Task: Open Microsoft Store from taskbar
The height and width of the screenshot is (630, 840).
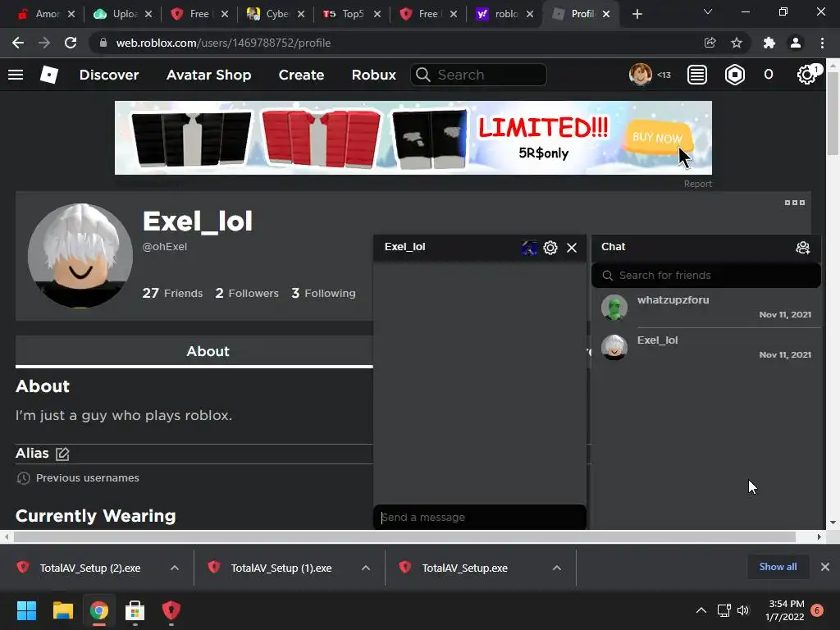Action: click(135, 610)
